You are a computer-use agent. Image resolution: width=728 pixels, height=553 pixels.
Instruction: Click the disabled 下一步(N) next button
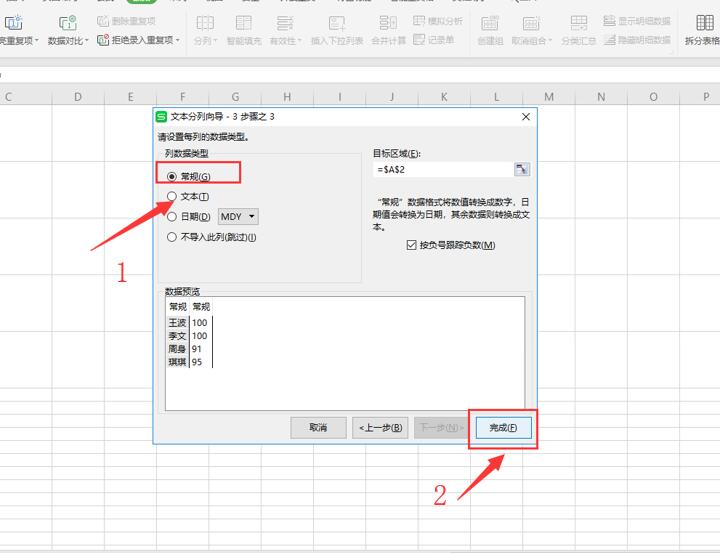(x=442, y=428)
